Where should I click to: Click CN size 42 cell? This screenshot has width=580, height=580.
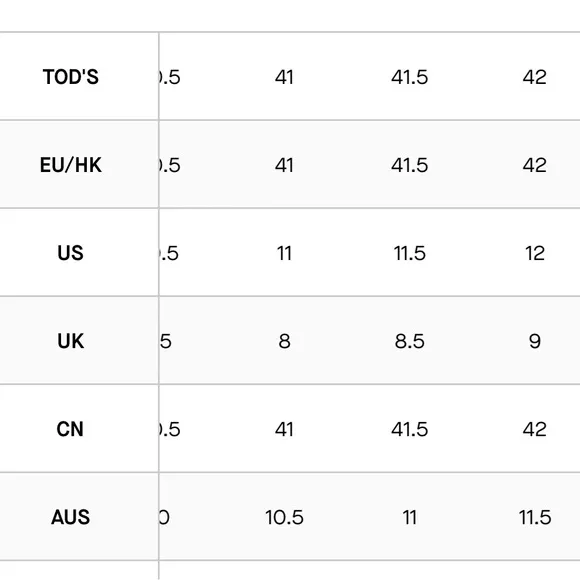(x=535, y=429)
